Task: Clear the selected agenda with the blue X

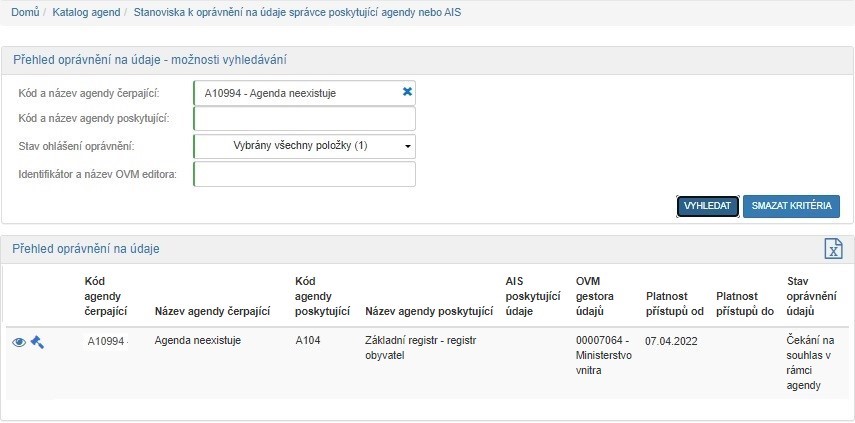Action: (x=407, y=92)
